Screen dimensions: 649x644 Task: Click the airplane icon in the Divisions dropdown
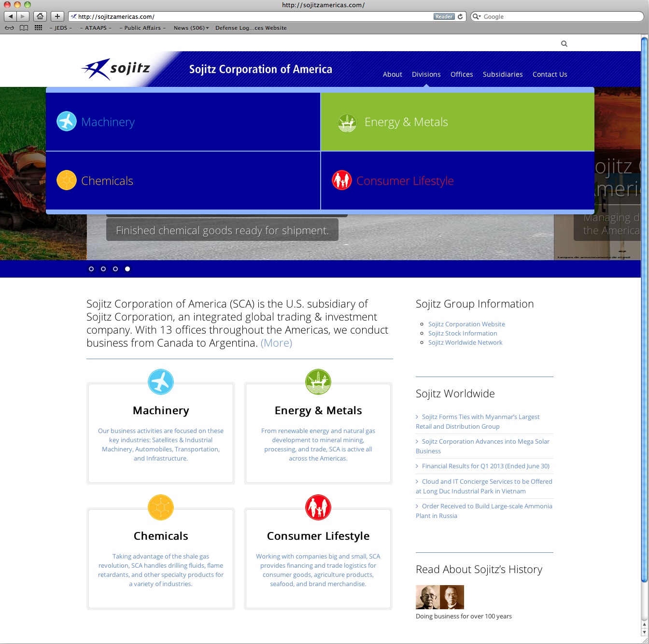pyautogui.click(x=67, y=122)
